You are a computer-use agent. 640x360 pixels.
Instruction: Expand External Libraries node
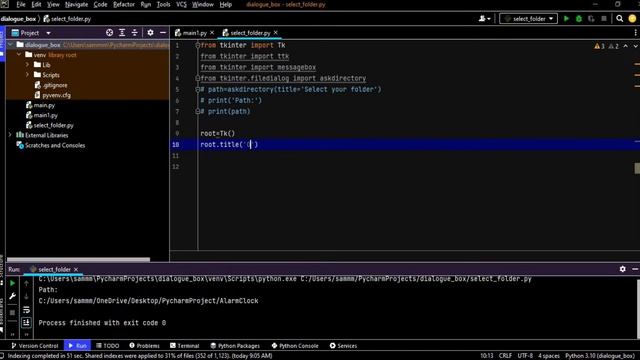tap(11, 135)
